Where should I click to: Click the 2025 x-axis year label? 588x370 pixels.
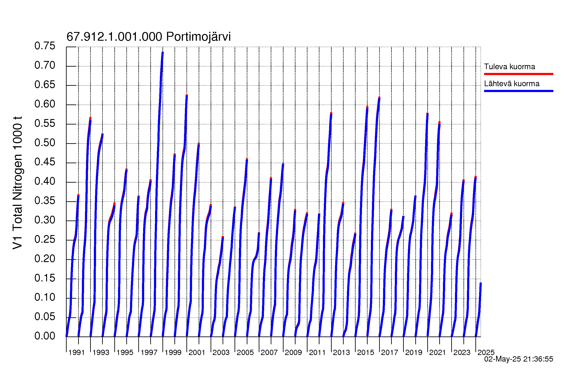(x=486, y=352)
